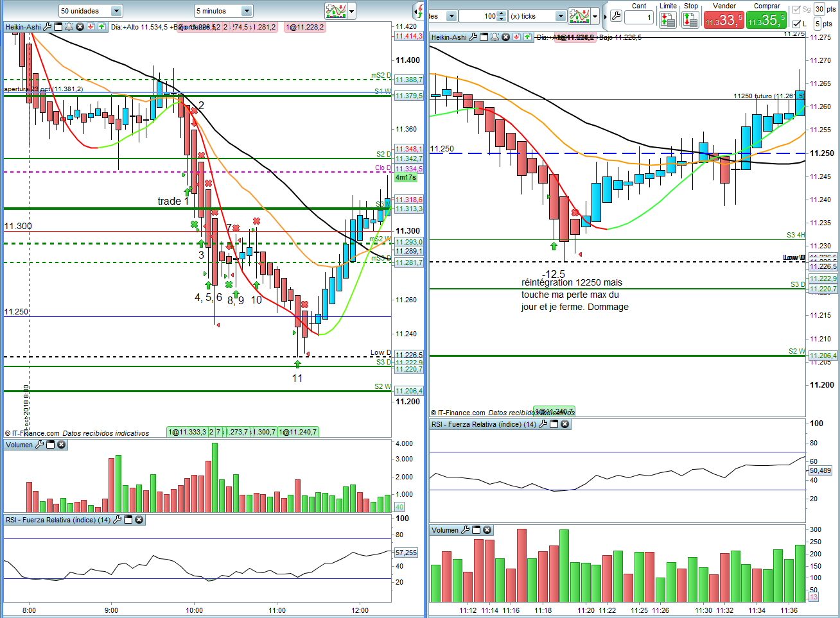Click the 1@11.240,7 order tag on left chart
Image resolution: width=840 pixels, height=618 pixels.
tap(298, 432)
